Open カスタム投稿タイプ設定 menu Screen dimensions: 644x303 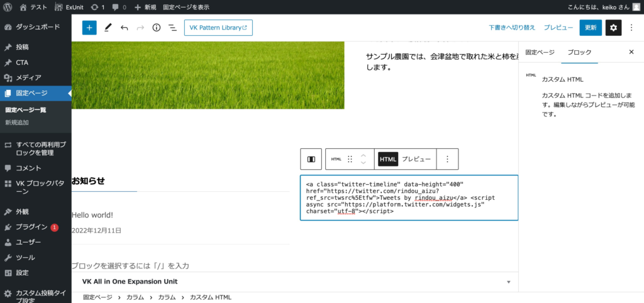point(36,297)
